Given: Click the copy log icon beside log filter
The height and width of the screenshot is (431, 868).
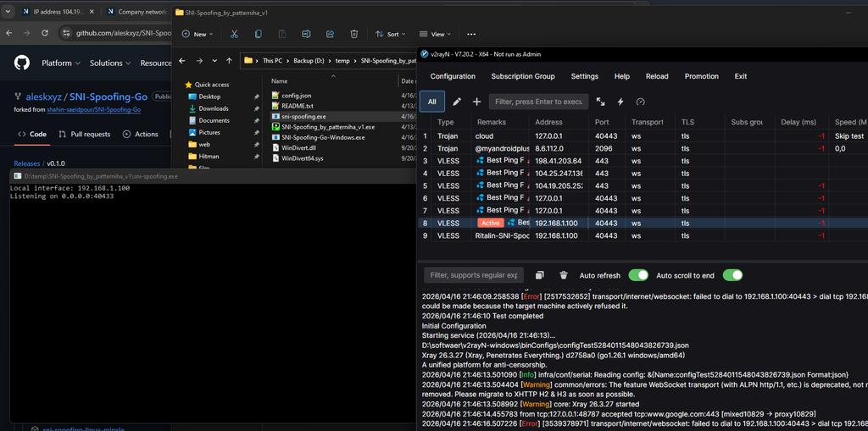Looking at the screenshot, I should coord(540,275).
